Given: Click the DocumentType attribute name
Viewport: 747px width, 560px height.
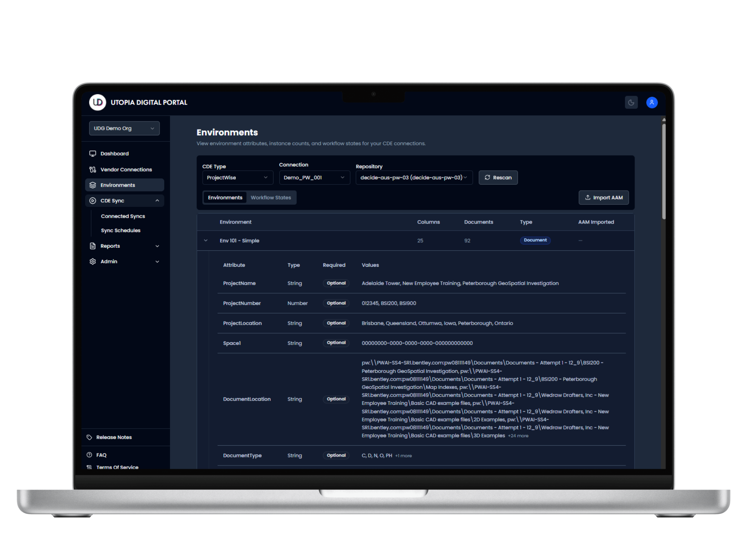Looking at the screenshot, I should point(242,455).
